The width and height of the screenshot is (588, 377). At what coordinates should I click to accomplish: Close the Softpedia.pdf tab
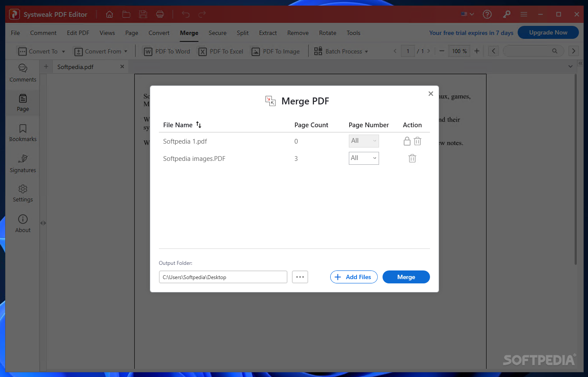pos(122,66)
